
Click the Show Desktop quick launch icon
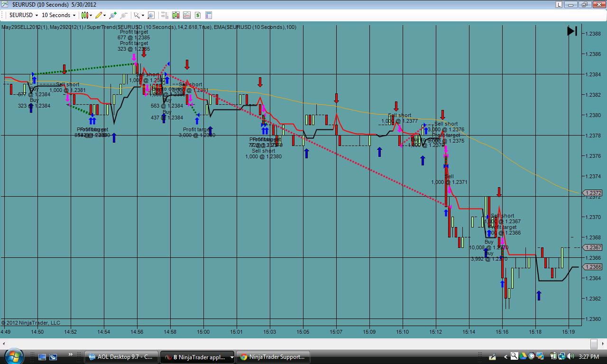pyautogui.click(x=42, y=357)
